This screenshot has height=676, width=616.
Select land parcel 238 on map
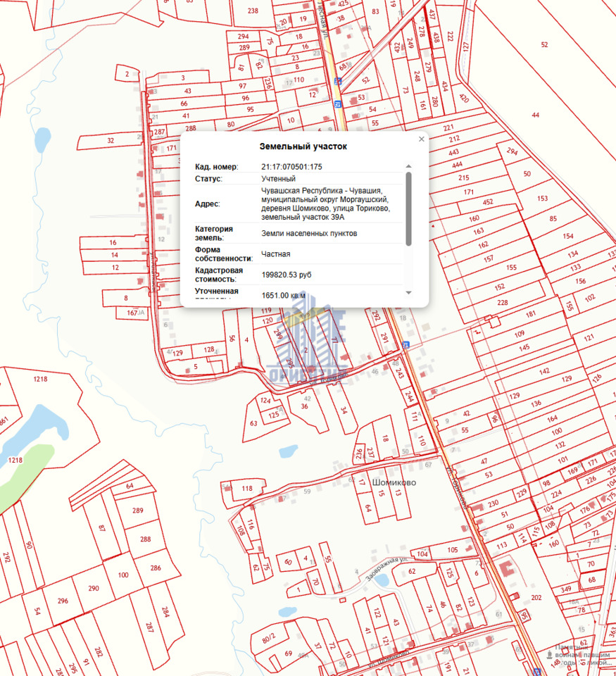pyautogui.click(x=253, y=11)
